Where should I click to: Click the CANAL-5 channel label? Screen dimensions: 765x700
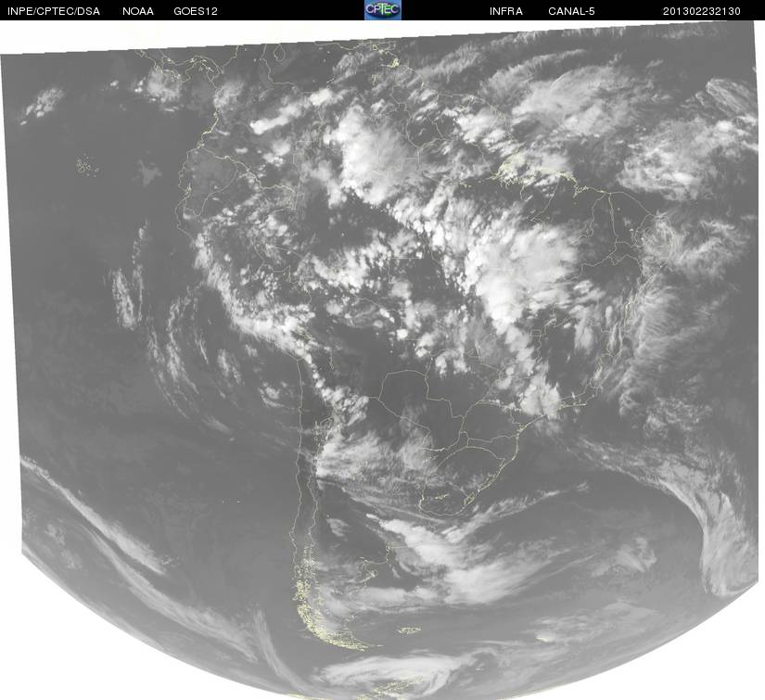[x=571, y=11]
